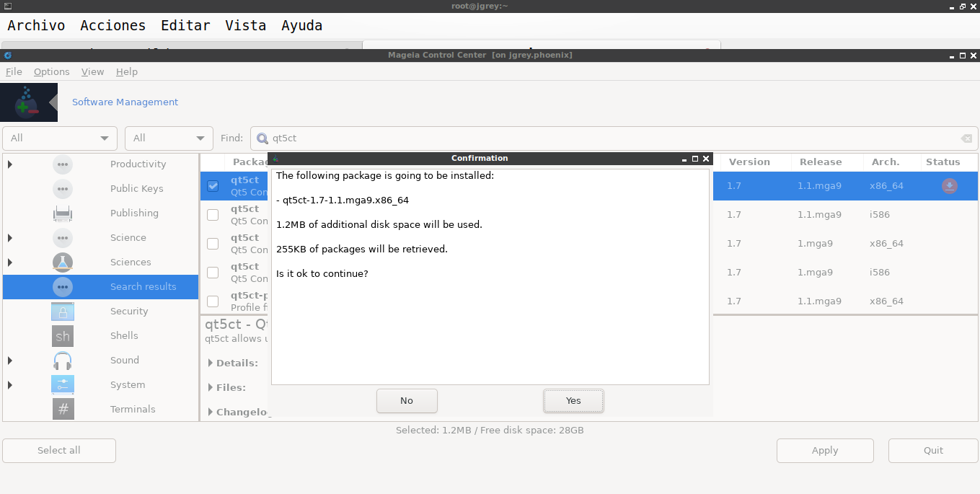Expand the Details section
Image resolution: width=980 pixels, height=494 pixels.
(x=211, y=363)
